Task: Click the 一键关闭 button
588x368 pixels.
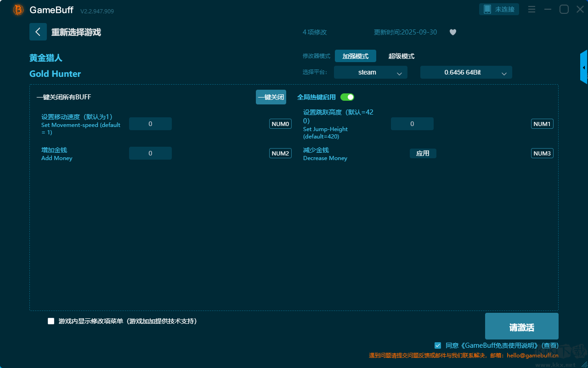Action: pyautogui.click(x=271, y=97)
